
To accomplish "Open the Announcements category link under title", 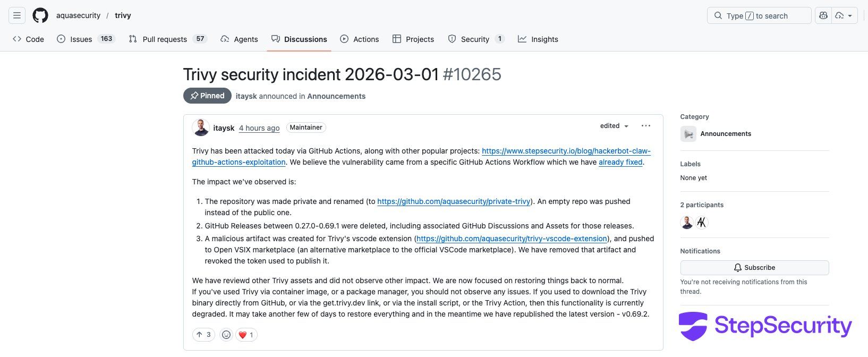I will pos(336,96).
